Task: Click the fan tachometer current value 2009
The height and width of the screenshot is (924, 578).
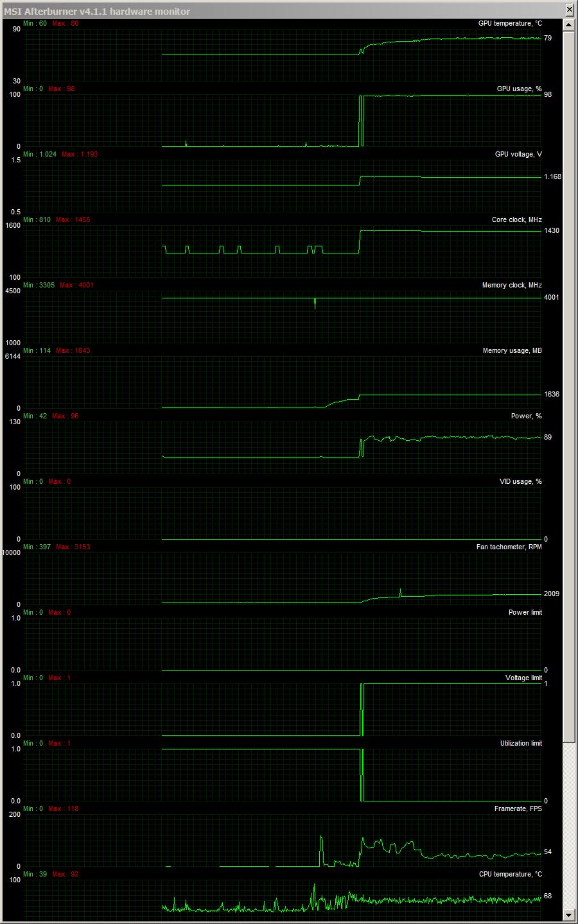Action: pyautogui.click(x=551, y=594)
